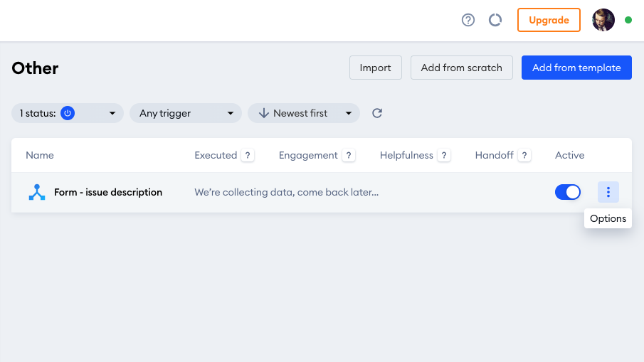The height and width of the screenshot is (362, 644).
Task: Click the orange Upgrade button
Action: click(x=549, y=20)
